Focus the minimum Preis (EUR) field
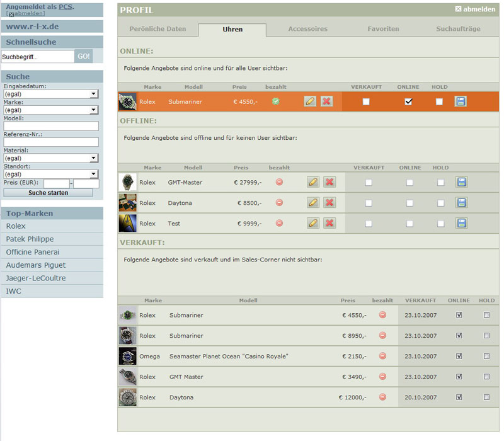Screen dimensions: 504x441 57,183
